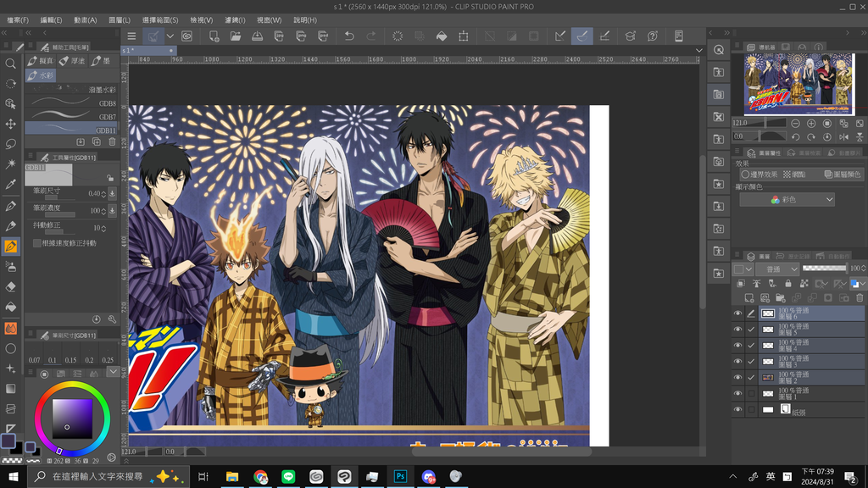Open the 筆刷尺寸 brush size setting button
Image resolution: width=868 pixels, height=488 pixels.
[x=112, y=194]
